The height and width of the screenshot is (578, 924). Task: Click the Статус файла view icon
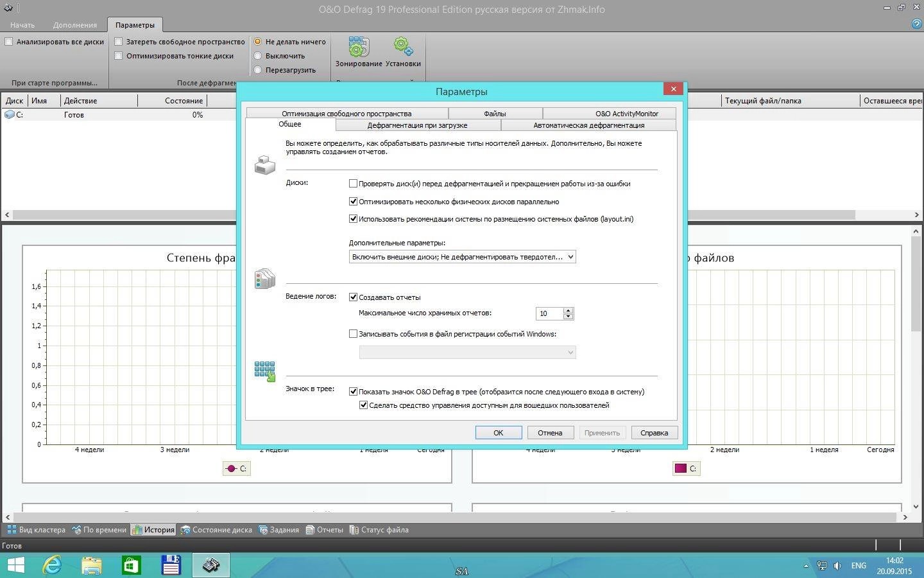[354, 530]
